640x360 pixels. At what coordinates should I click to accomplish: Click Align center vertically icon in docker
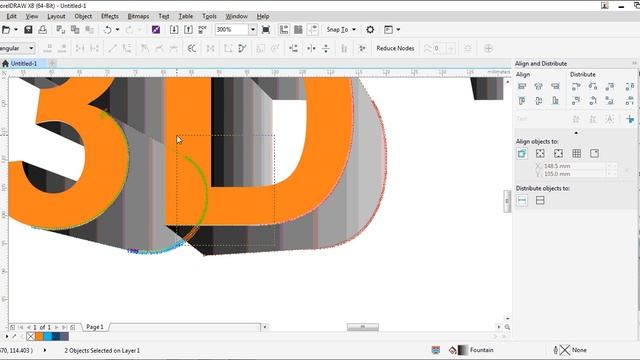point(538,100)
